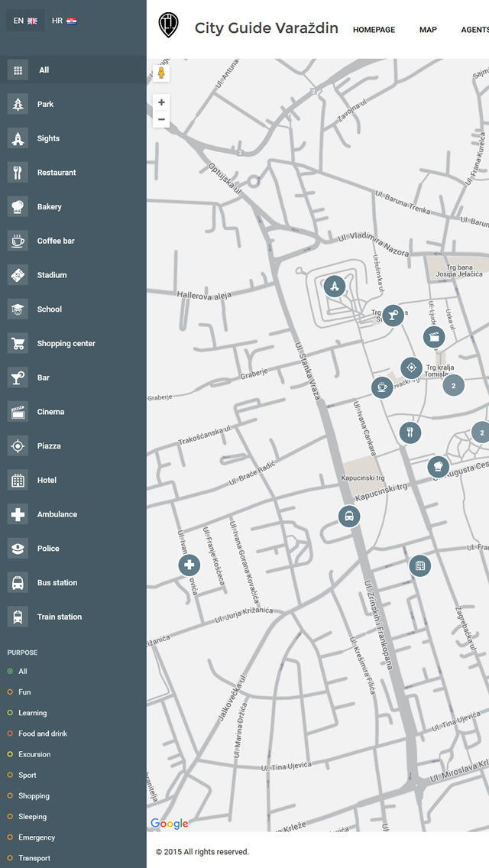This screenshot has height=868, width=489.
Task: Select the 'Emergency' purpose radio option
Action: point(10,837)
